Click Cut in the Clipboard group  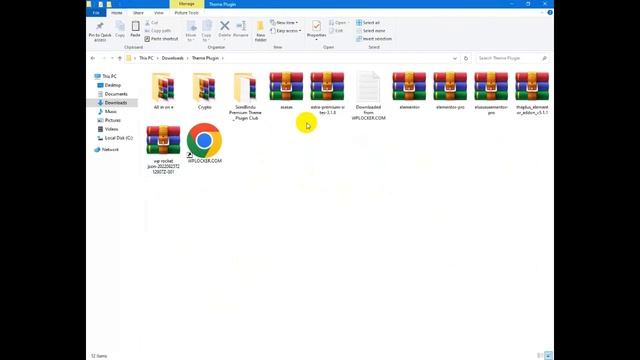(x=152, y=23)
